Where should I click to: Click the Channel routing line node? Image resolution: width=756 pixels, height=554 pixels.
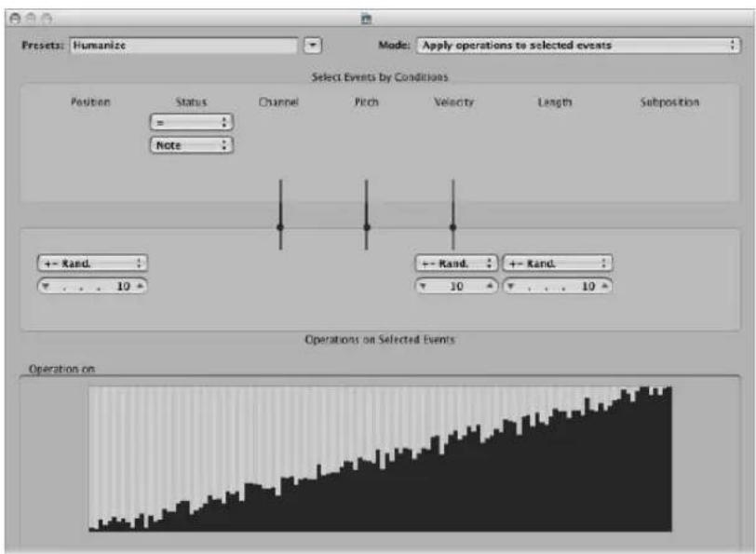pos(280,227)
